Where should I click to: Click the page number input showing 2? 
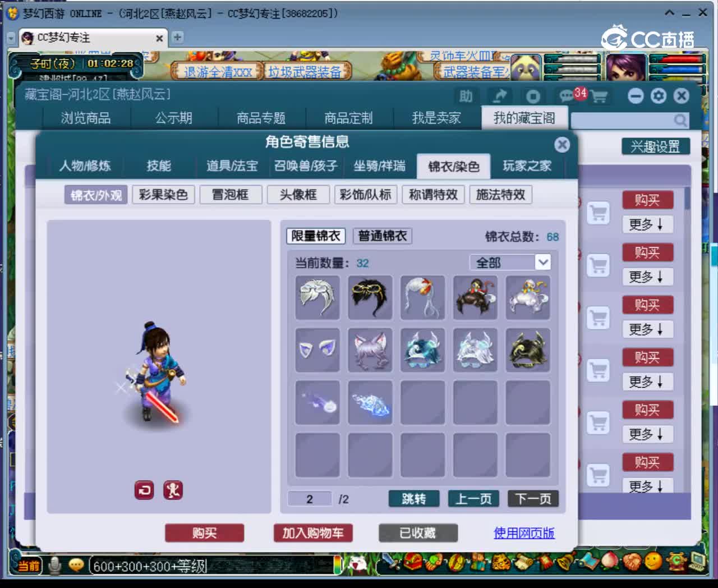click(x=310, y=499)
